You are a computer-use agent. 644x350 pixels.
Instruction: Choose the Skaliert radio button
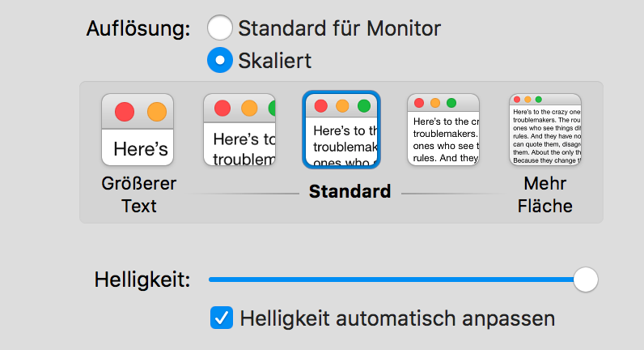(220, 60)
